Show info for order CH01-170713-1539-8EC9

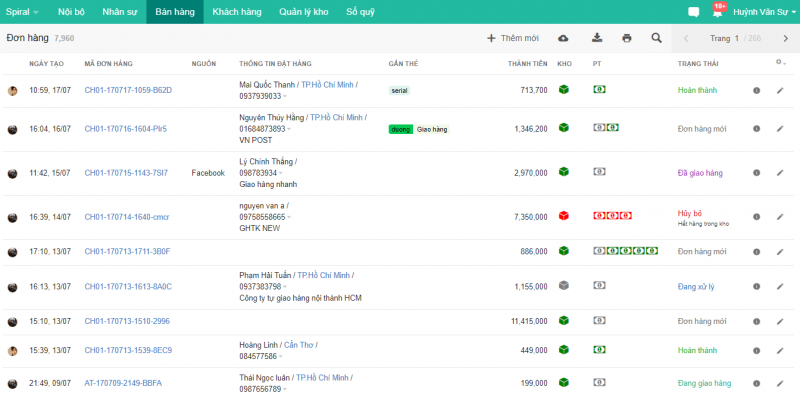757,351
